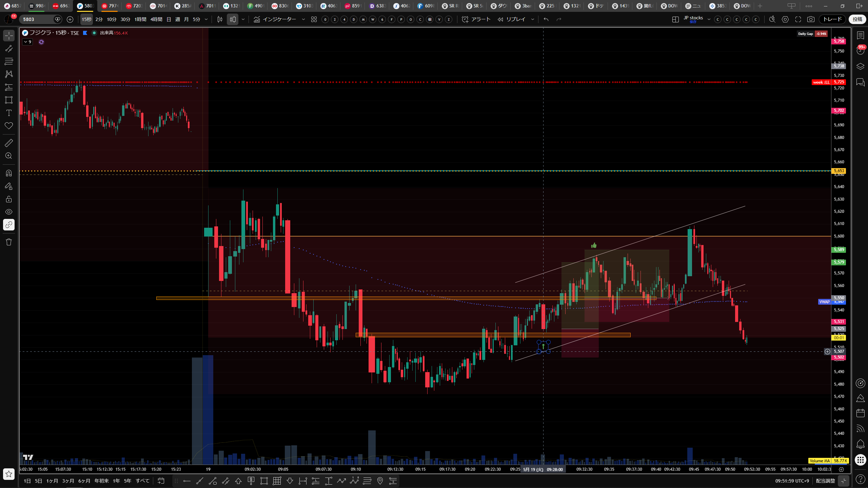Open time axis settings gear
The image size is (868, 488).
pos(841,469)
